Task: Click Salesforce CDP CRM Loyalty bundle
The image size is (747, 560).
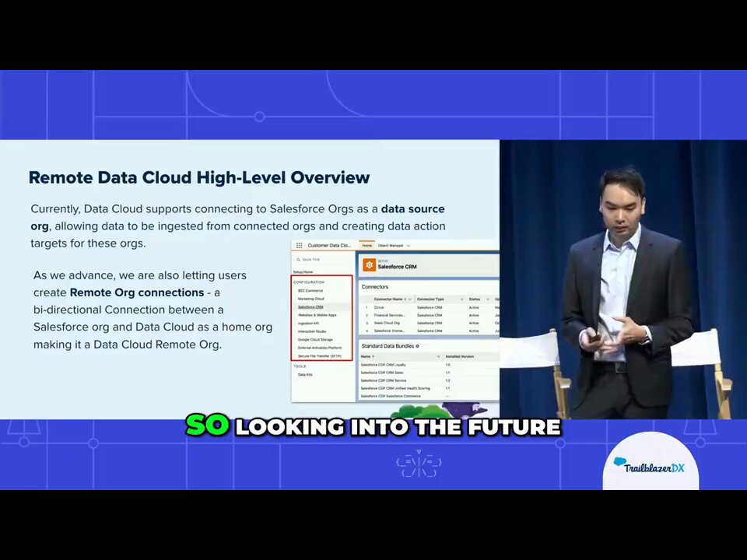Action: pos(384,365)
